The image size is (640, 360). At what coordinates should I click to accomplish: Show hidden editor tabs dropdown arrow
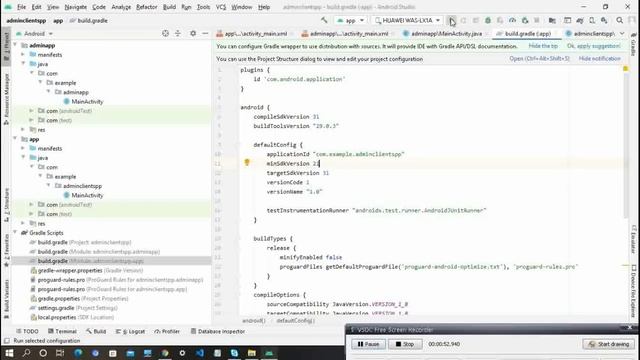tap(622, 33)
